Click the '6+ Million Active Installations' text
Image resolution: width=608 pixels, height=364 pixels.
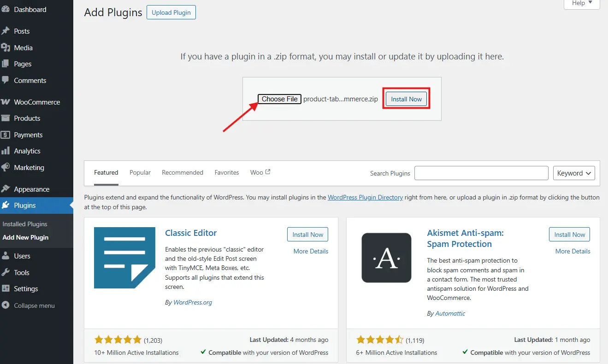coord(397,352)
